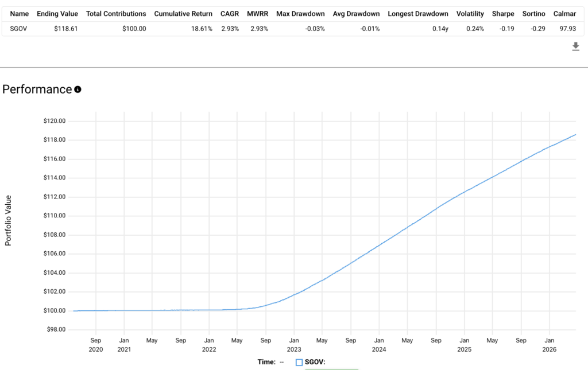The image size is (588, 370).
Task: Click the Avg Drawdown column header
Action: pos(356,14)
